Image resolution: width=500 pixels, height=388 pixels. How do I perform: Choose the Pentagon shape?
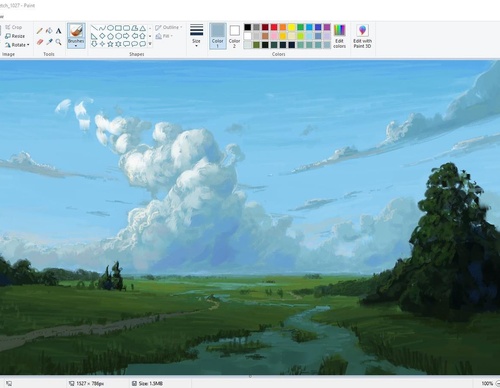(x=110, y=36)
